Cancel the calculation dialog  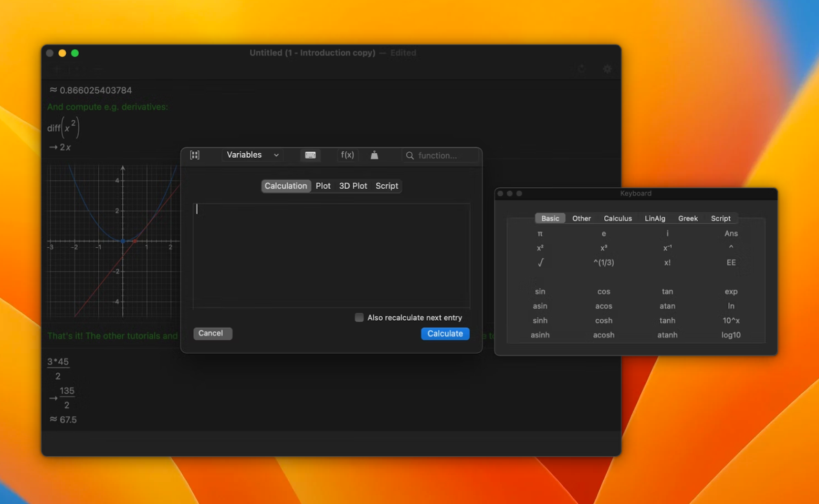click(212, 333)
